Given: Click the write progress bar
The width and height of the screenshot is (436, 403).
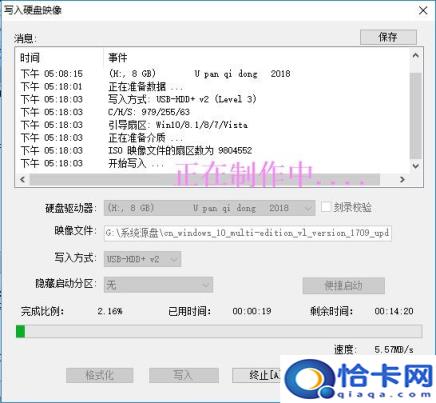Looking at the screenshot, I should (x=219, y=331).
